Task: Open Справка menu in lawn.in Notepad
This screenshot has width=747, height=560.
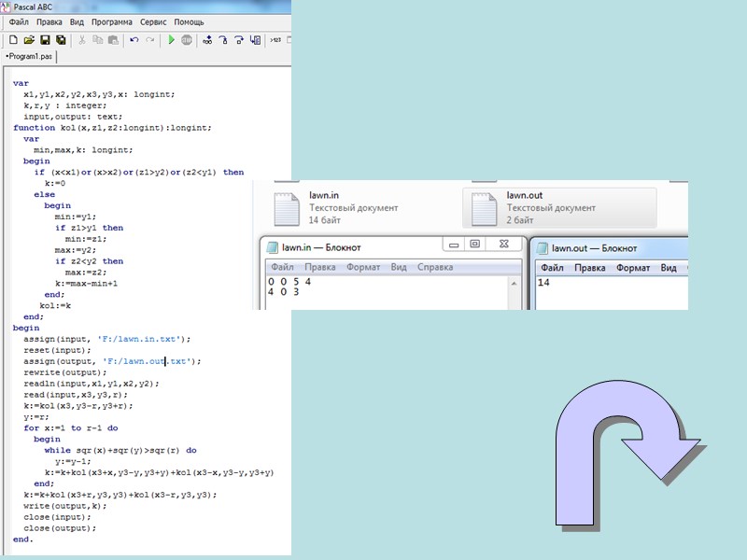Action: pos(434,267)
